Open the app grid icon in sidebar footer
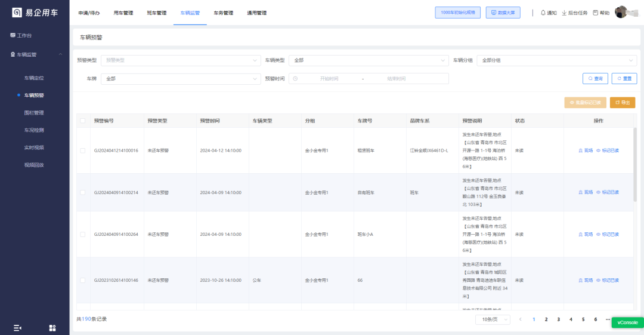Image resolution: width=644 pixels, height=335 pixels. point(52,327)
